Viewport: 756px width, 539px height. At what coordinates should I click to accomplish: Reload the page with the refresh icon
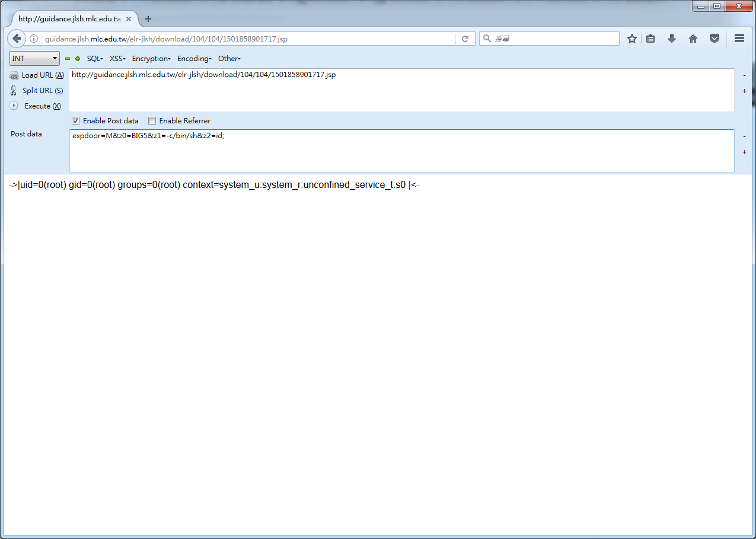pyautogui.click(x=465, y=39)
